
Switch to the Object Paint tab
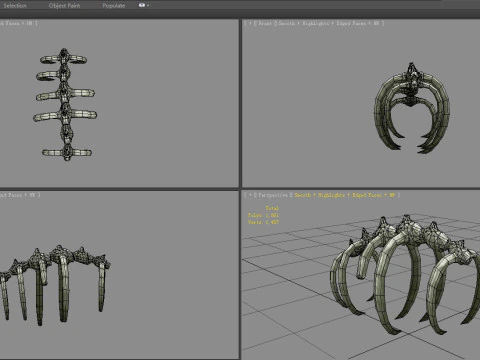[64, 5]
